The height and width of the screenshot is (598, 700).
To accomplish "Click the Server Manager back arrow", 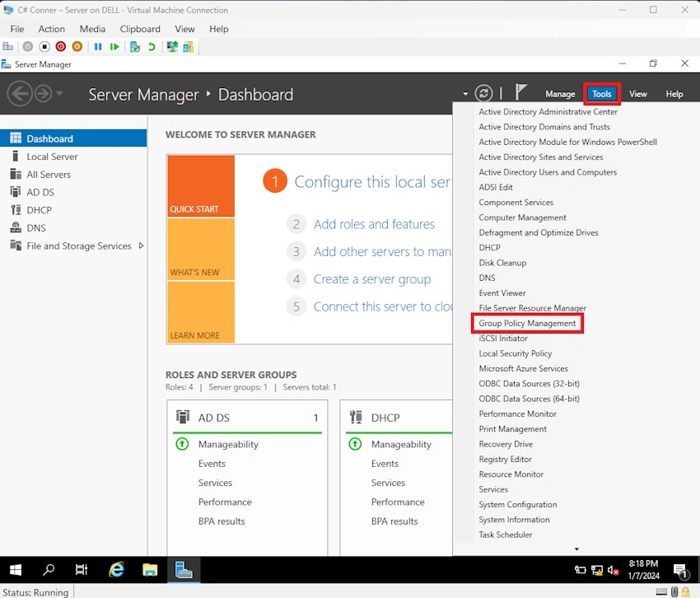I will pyautogui.click(x=19, y=94).
